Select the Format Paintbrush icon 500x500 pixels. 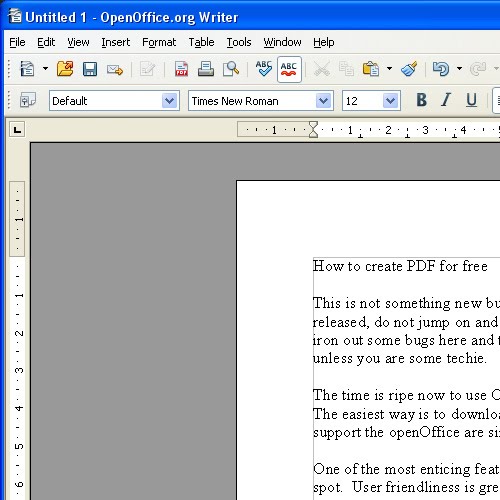409,69
